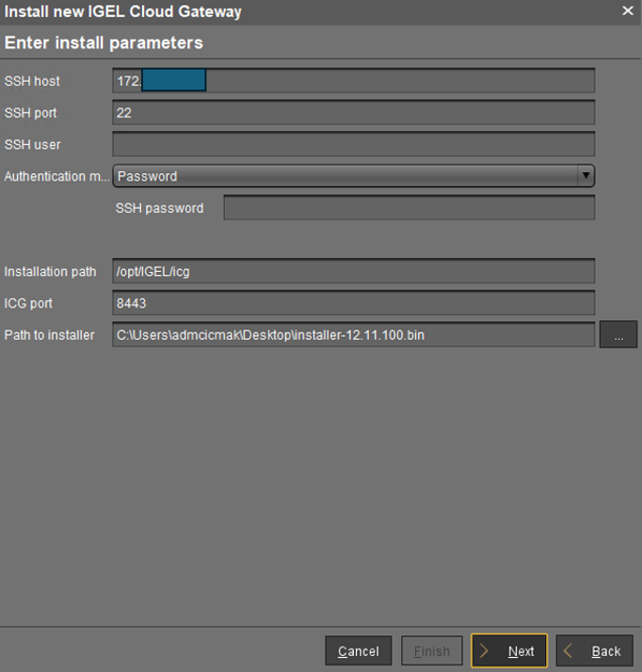Go back with the Back button

click(x=594, y=651)
